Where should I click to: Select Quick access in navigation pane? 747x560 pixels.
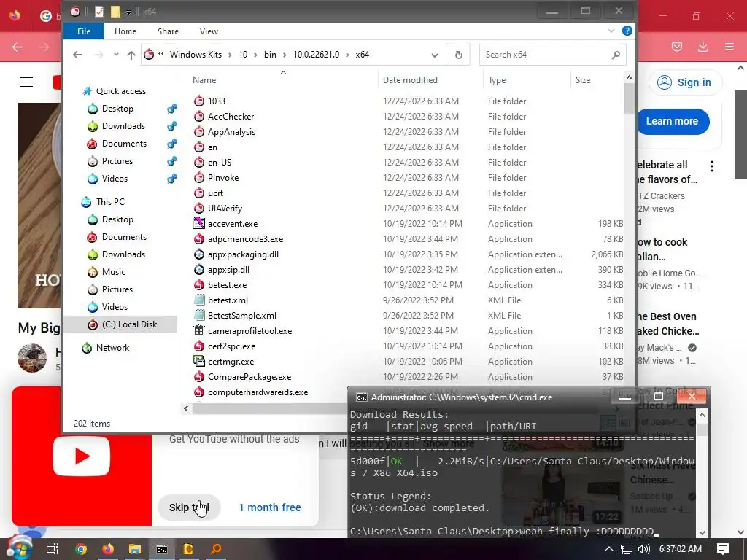point(120,91)
